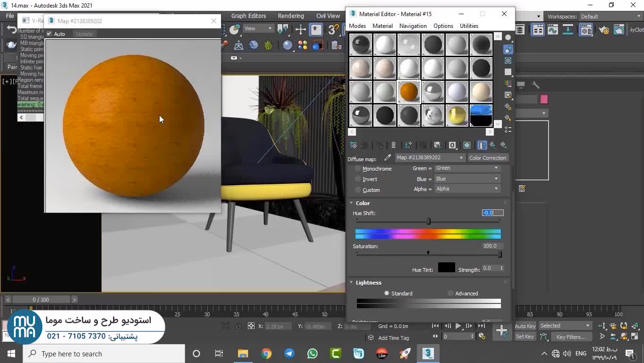
Task: Open the Map #2138389202 dropdown
Action: click(x=430, y=158)
